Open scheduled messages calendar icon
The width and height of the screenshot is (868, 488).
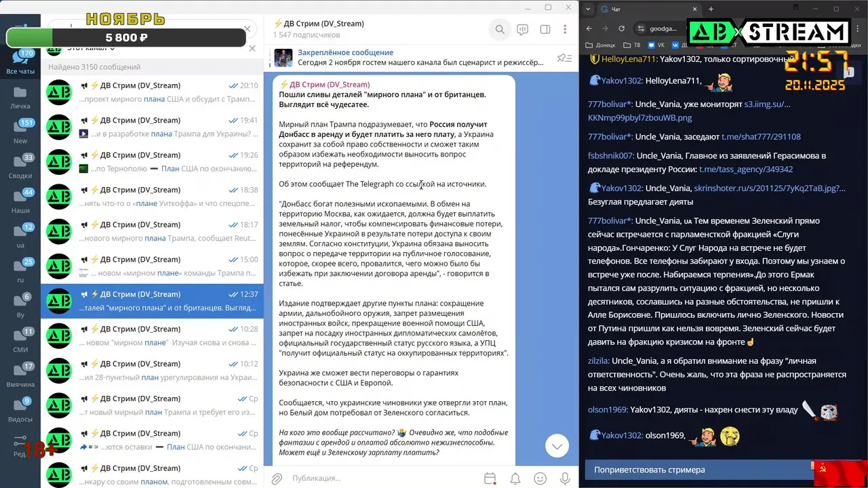pyautogui.click(x=490, y=479)
